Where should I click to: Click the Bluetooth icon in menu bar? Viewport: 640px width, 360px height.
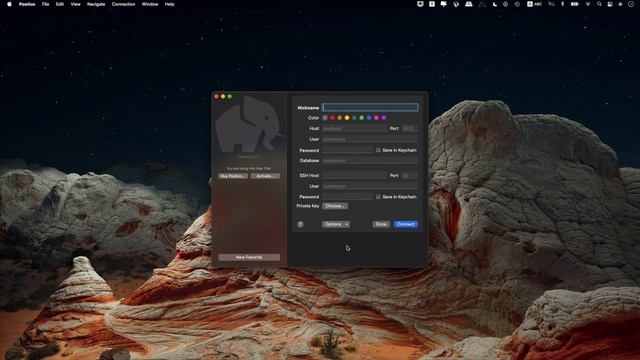tap(562, 4)
